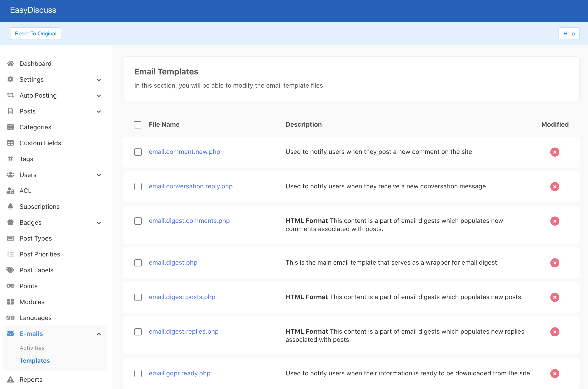Click the Help button
Viewport: 588px width, 389px height.
click(569, 34)
